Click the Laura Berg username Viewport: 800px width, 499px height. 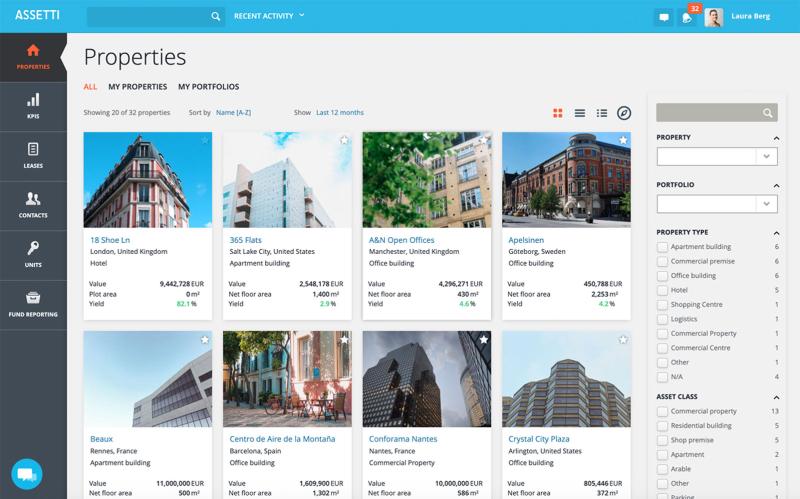point(751,16)
